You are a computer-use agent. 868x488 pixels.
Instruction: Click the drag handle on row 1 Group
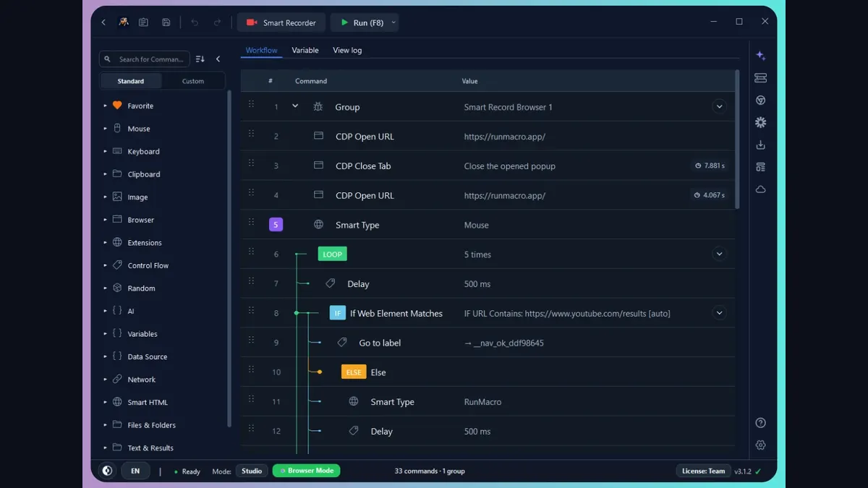(252, 104)
